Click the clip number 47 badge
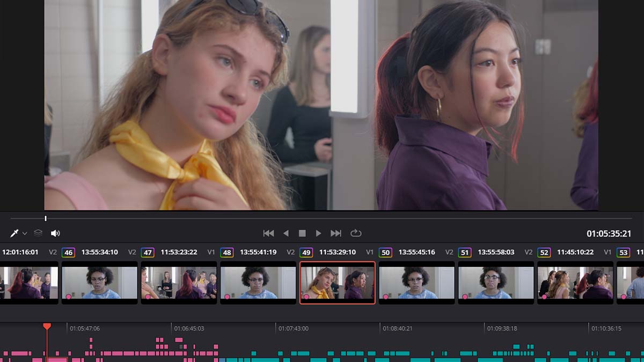The width and height of the screenshot is (644, 362). (x=148, y=252)
